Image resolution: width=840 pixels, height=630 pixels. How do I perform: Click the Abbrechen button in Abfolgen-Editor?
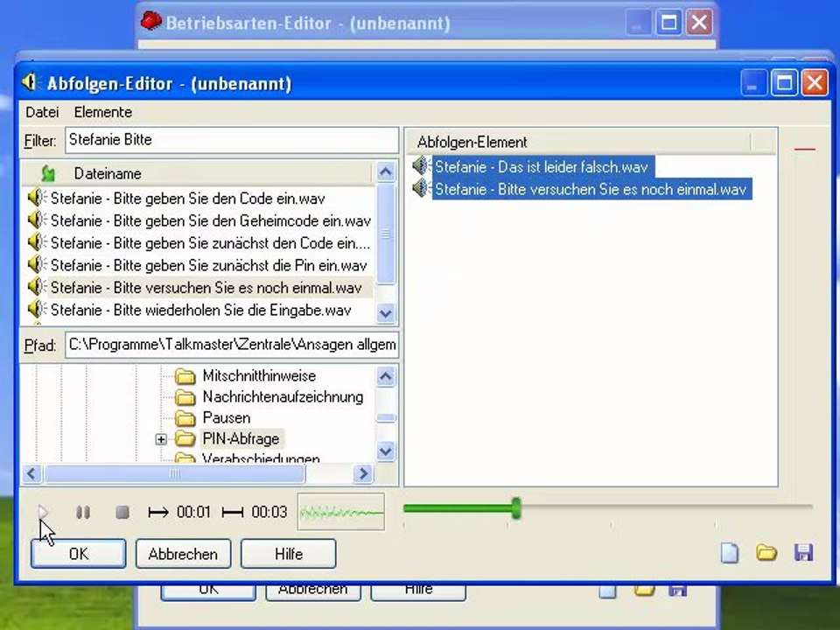point(183,553)
